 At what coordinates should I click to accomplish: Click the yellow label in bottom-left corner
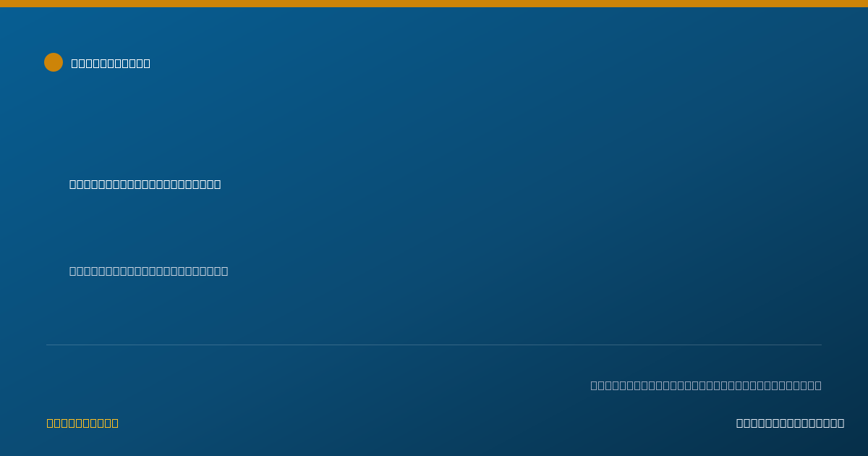[x=82, y=423]
